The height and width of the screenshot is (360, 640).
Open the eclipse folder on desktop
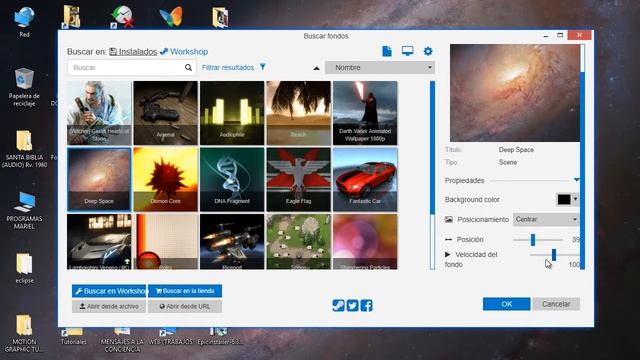click(x=24, y=268)
